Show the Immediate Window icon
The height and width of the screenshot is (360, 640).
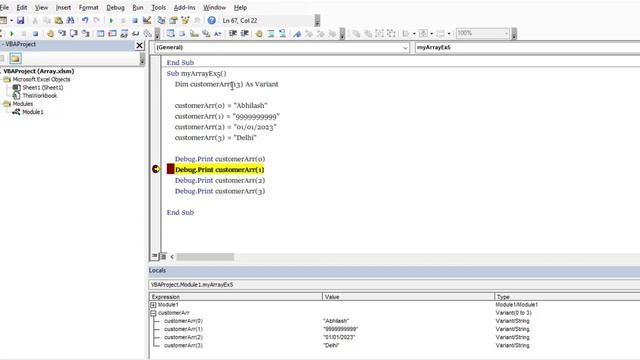pos(112,33)
